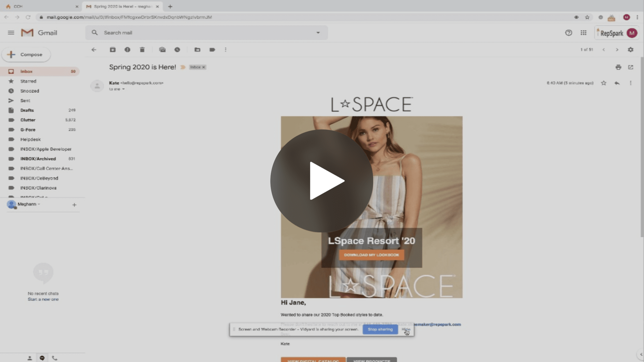
Task: Reload the page in the browser
Action: [x=28, y=17]
